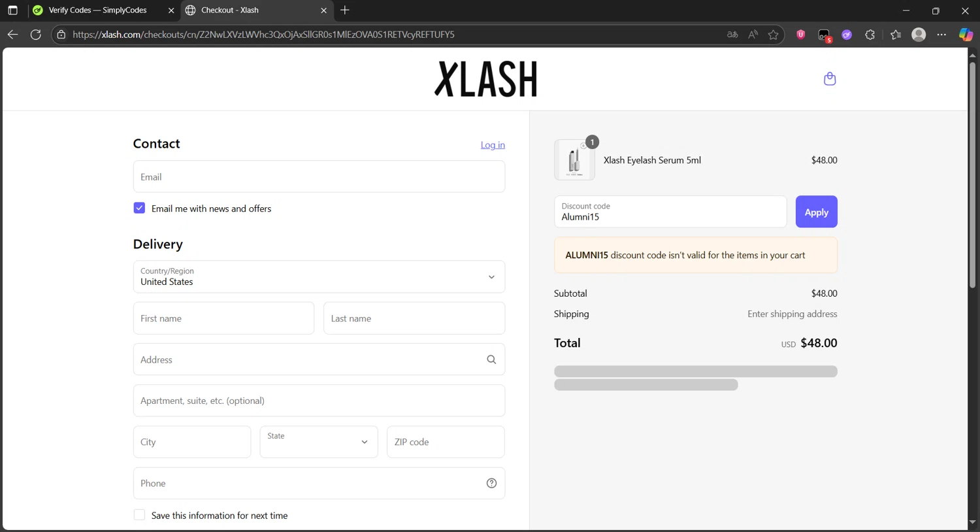Open the Country/Region dropdown
The image size is (980, 532).
tap(319, 277)
